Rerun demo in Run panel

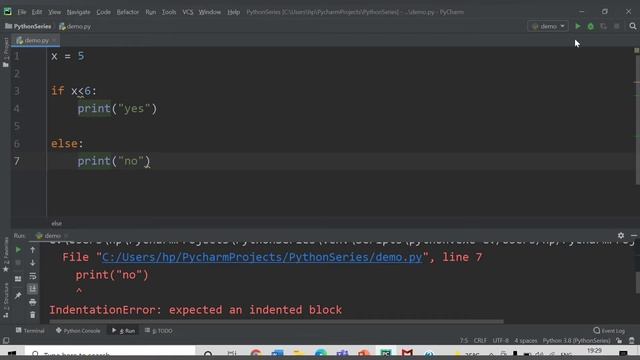[x=18, y=249]
